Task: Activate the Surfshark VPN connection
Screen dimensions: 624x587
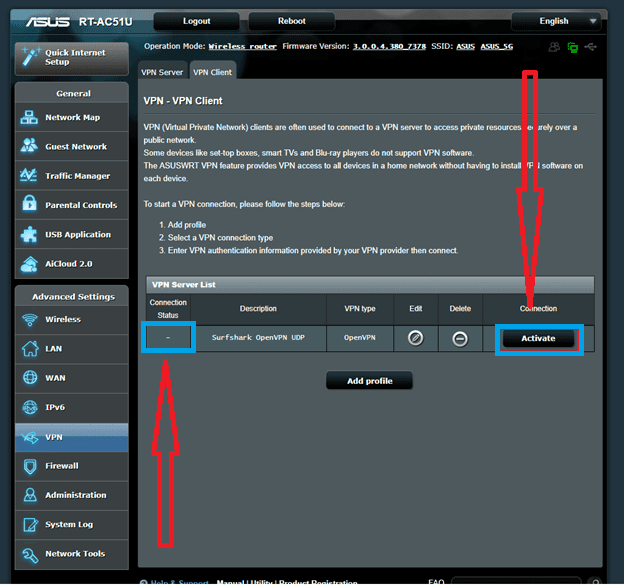Action: click(538, 338)
